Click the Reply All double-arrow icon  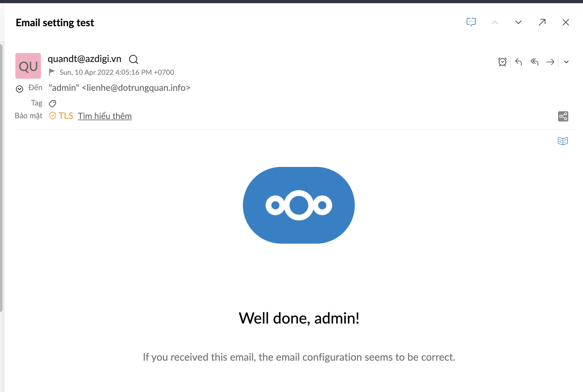click(x=534, y=62)
